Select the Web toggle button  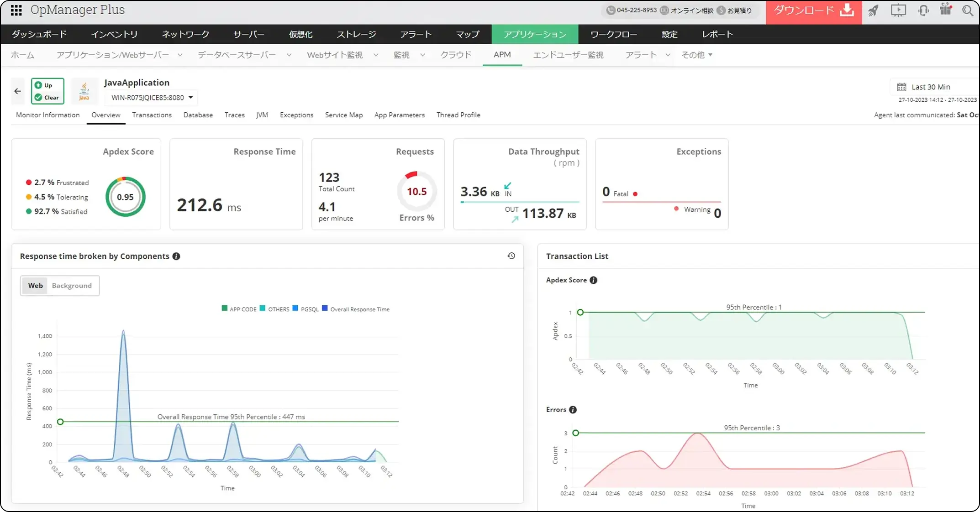tap(36, 286)
